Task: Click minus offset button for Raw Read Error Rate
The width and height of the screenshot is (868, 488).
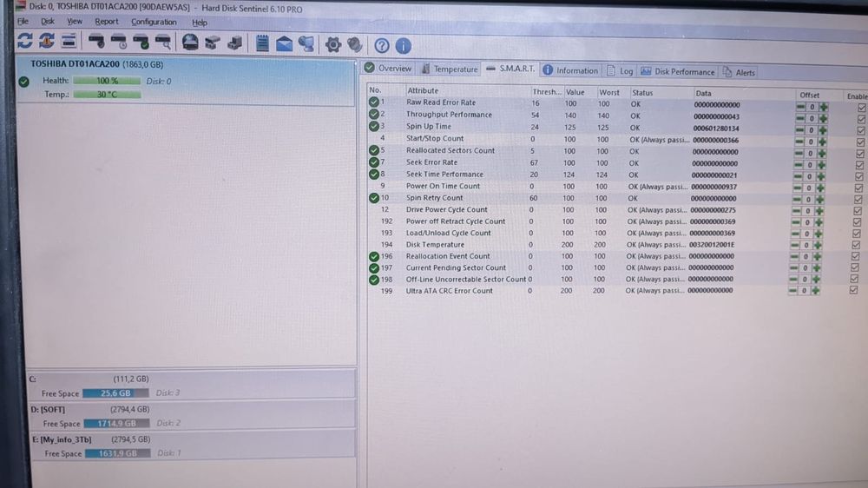Action: click(800, 106)
